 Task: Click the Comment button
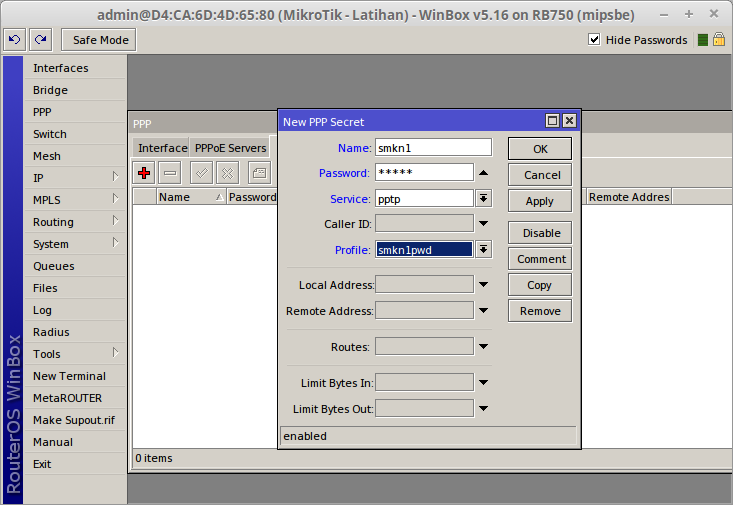(x=540, y=259)
